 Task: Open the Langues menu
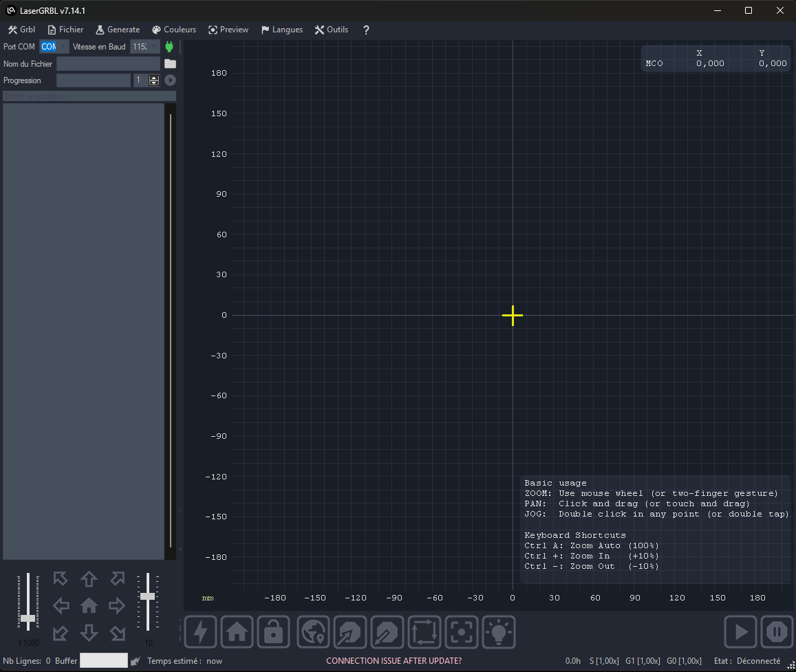[x=282, y=30]
